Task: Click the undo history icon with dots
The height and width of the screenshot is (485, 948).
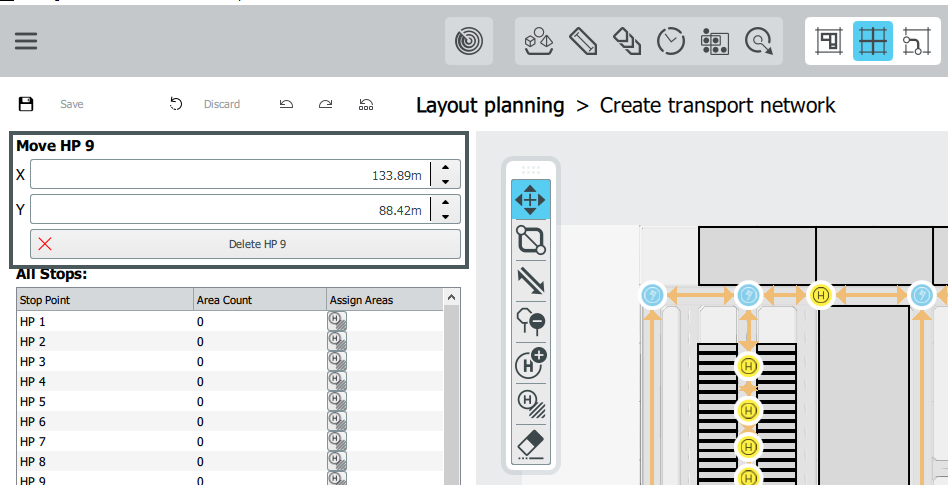Action: click(x=365, y=104)
